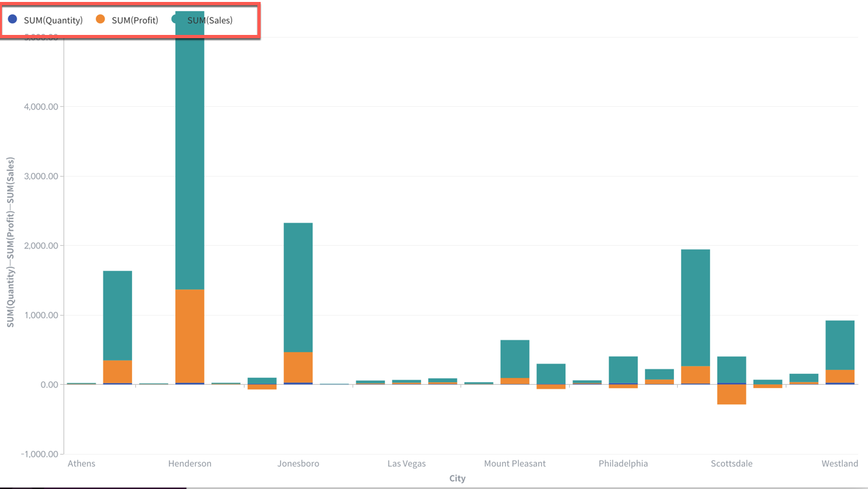Select Jonesboro's orange profit bar segment
The height and width of the screenshot is (489, 868).
[x=298, y=367]
